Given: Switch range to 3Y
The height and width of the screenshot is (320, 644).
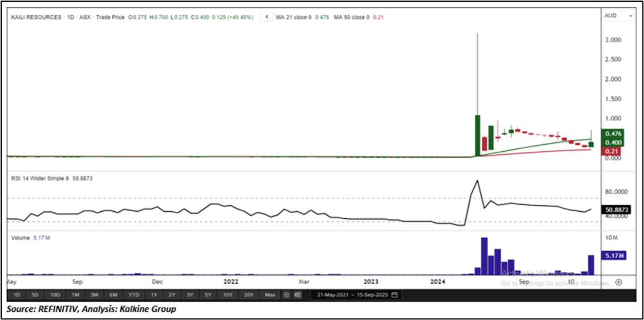Looking at the screenshot, I should (x=190, y=295).
